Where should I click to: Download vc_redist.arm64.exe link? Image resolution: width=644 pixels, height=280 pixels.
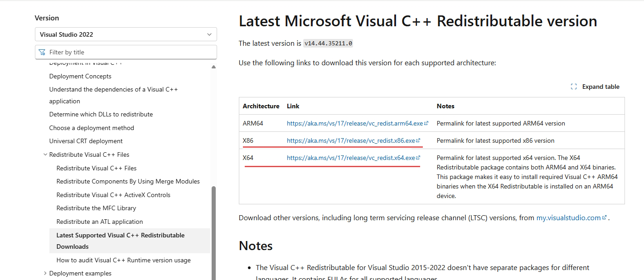click(355, 123)
